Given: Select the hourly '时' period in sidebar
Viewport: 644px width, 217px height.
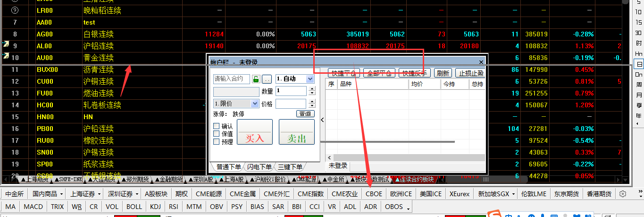Looking at the screenshot, I should pos(639,43).
